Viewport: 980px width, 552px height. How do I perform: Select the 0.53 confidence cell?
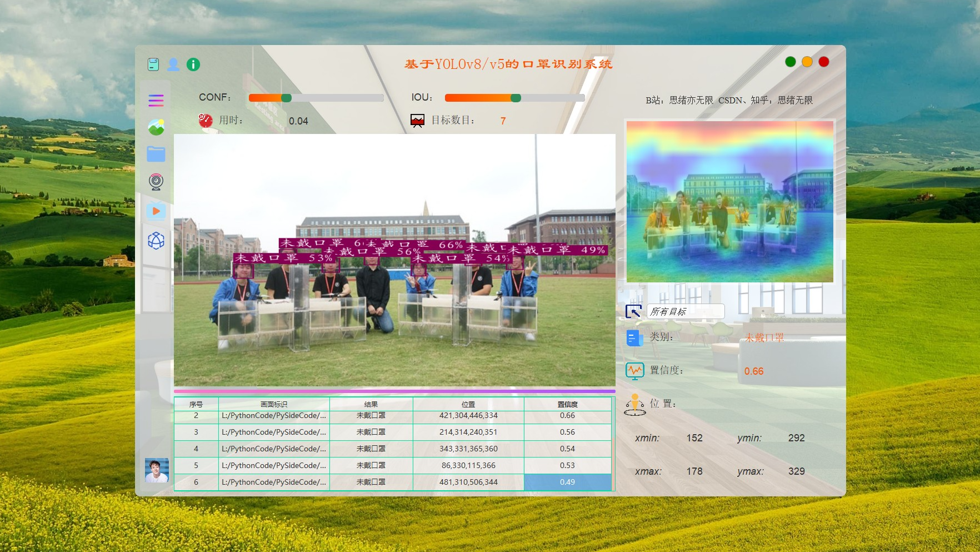[x=567, y=465]
